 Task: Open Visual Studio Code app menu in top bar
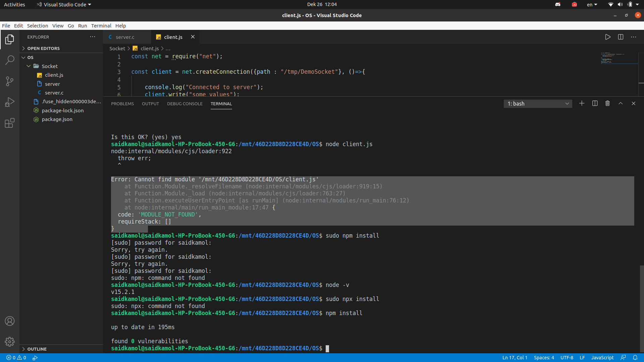(64, 4)
